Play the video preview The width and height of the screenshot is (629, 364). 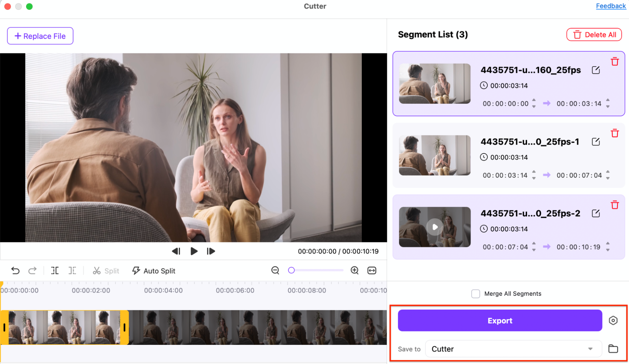click(x=194, y=251)
